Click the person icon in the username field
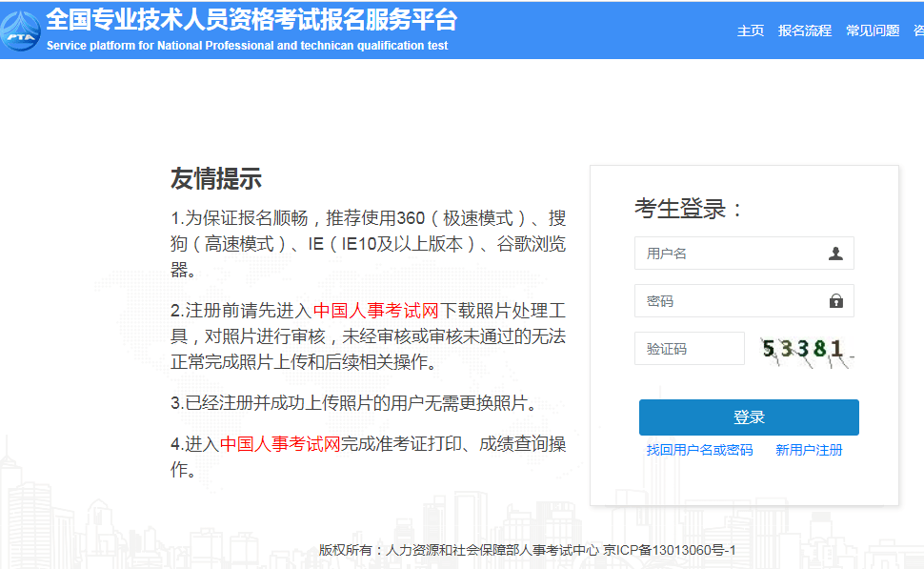Image resolution: width=924 pixels, height=569 pixels. [x=836, y=253]
